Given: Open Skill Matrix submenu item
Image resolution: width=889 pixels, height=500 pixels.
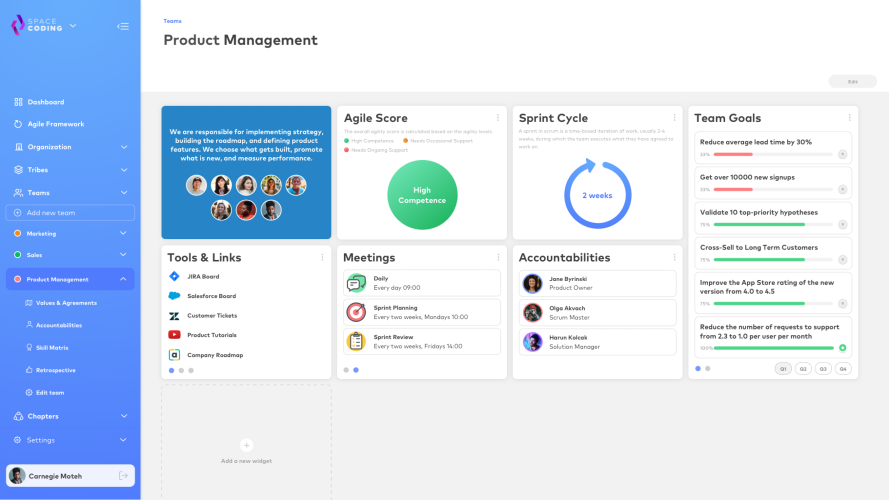Looking at the screenshot, I should [47, 348].
